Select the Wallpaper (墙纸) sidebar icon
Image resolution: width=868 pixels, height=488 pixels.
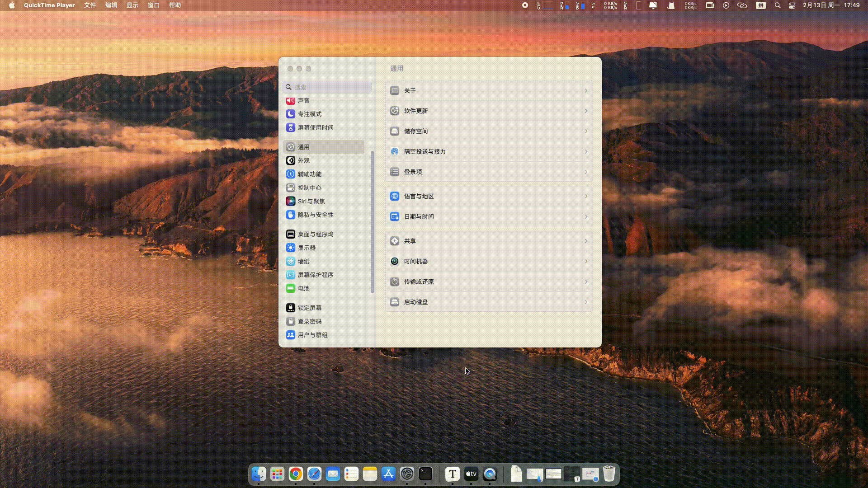[291, 261]
